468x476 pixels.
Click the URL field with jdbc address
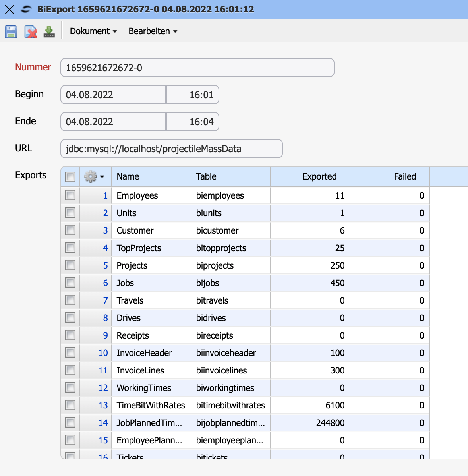click(171, 149)
